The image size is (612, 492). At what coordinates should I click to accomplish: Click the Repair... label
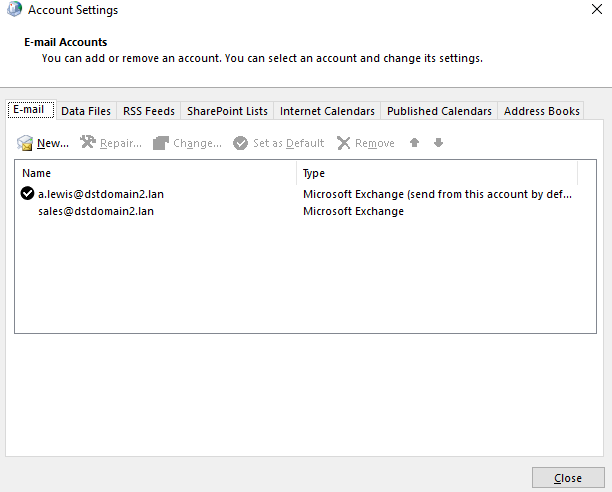click(121, 143)
